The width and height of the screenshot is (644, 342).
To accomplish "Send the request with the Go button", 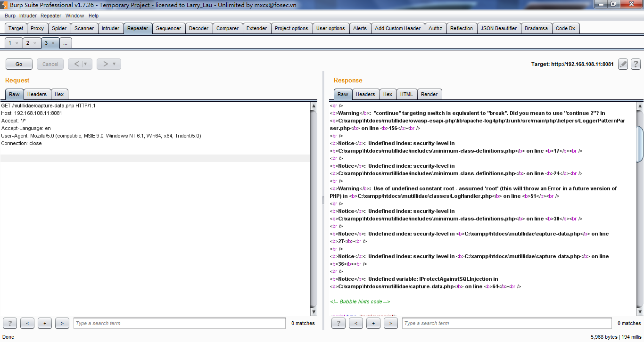I will tap(19, 64).
